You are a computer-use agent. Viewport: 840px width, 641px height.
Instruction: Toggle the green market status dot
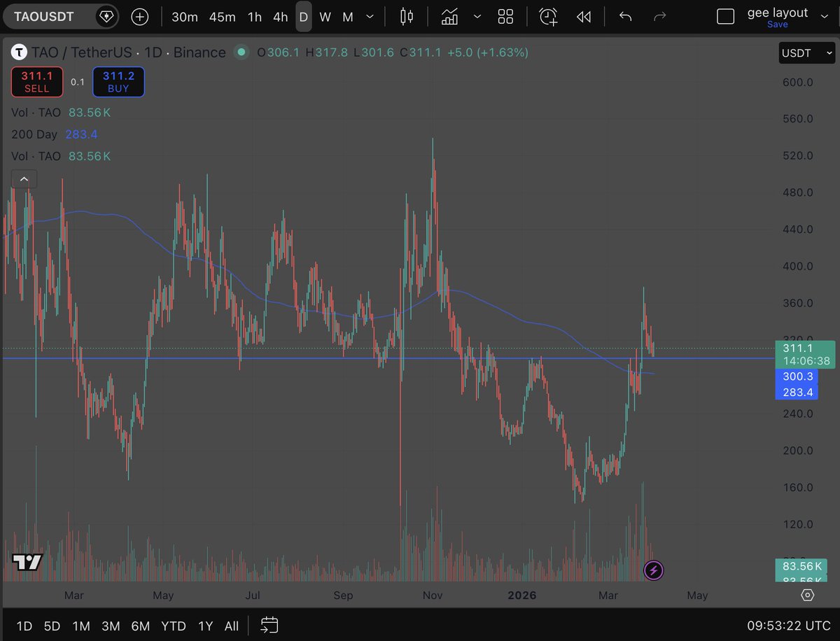tap(241, 52)
